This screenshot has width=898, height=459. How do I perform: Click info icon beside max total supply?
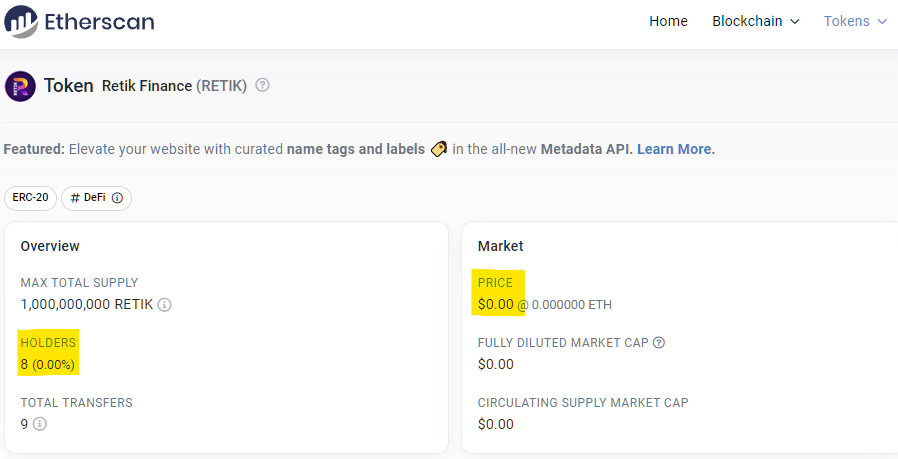tap(164, 304)
